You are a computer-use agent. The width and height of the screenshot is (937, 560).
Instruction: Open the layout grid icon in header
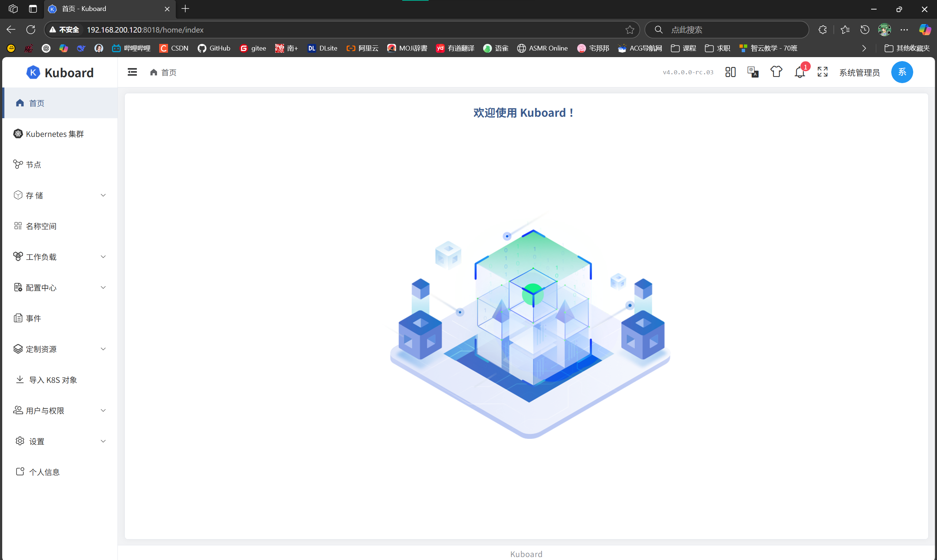pos(730,72)
